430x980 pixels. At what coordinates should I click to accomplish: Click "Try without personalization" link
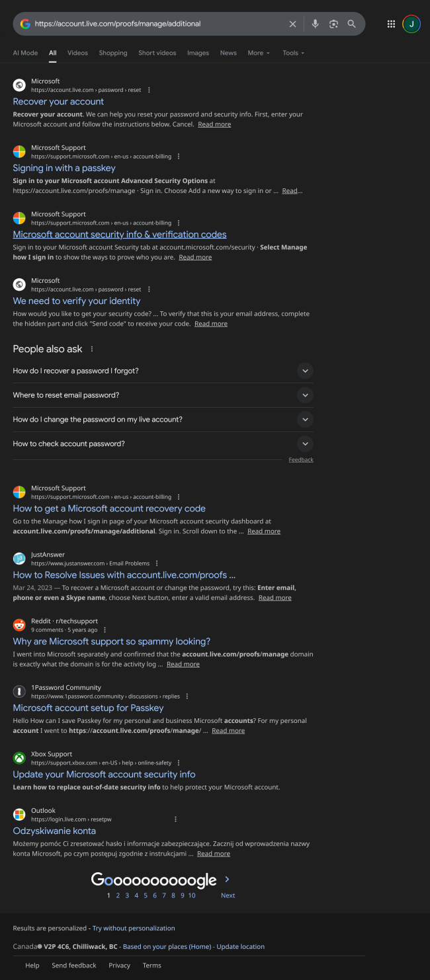tap(134, 928)
